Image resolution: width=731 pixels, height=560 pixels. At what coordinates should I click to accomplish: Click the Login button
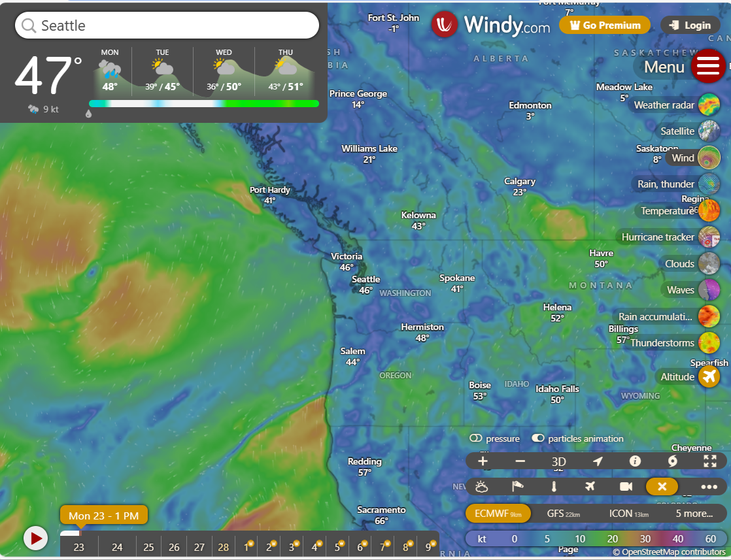[690, 25]
